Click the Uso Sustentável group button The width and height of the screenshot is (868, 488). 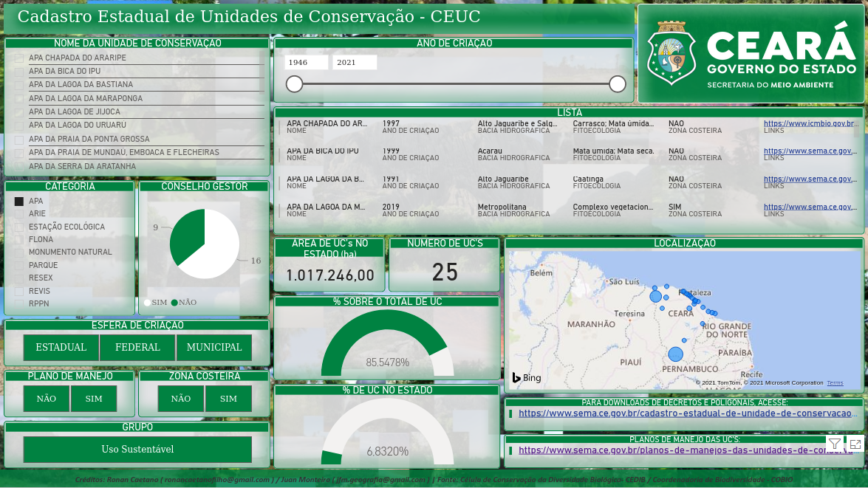click(x=137, y=450)
